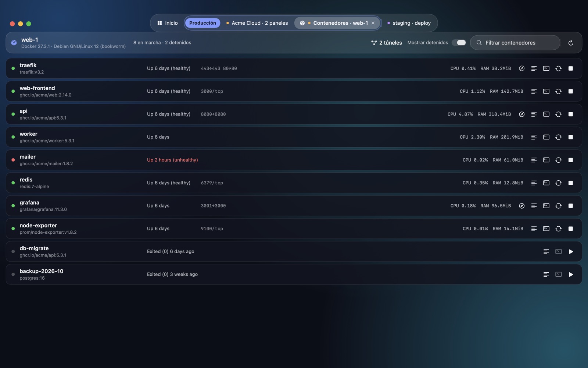The width and height of the screenshot is (588, 368).
Task: Restart the web-frontend container
Action: pyautogui.click(x=558, y=91)
